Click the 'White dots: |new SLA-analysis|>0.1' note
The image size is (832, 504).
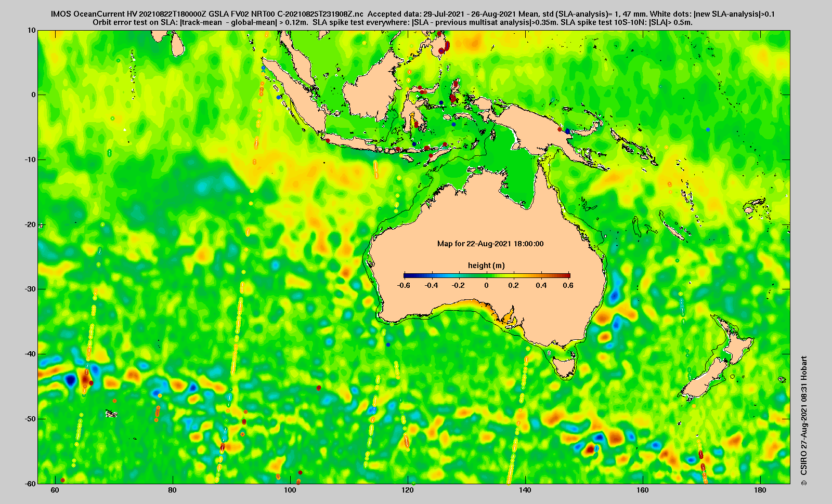pos(713,14)
